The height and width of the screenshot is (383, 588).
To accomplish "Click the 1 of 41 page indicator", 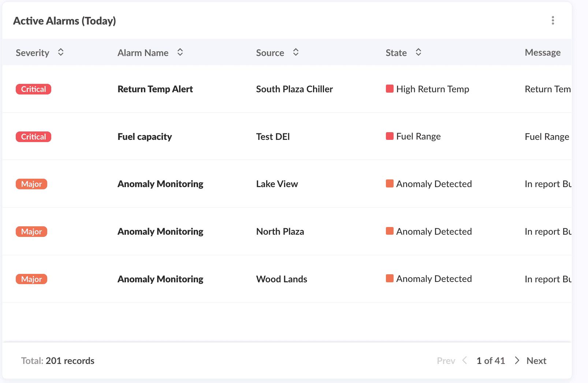I will point(491,361).
